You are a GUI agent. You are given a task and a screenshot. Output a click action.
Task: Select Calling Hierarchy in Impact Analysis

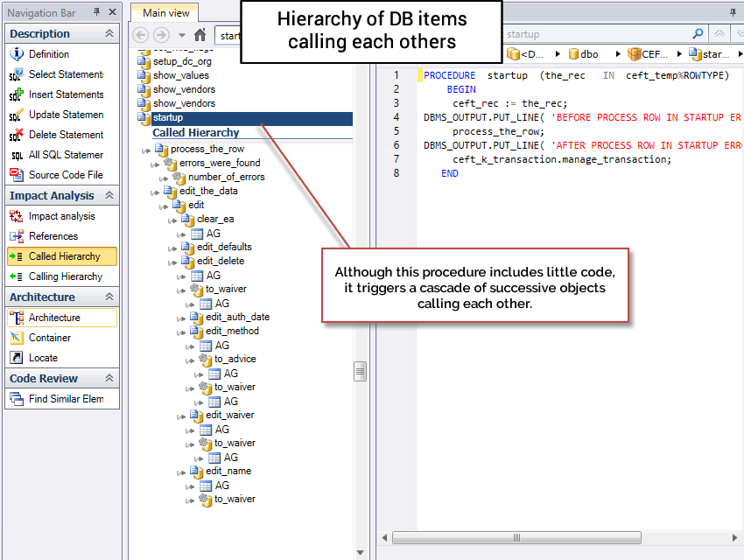click(x=65, y=276)
